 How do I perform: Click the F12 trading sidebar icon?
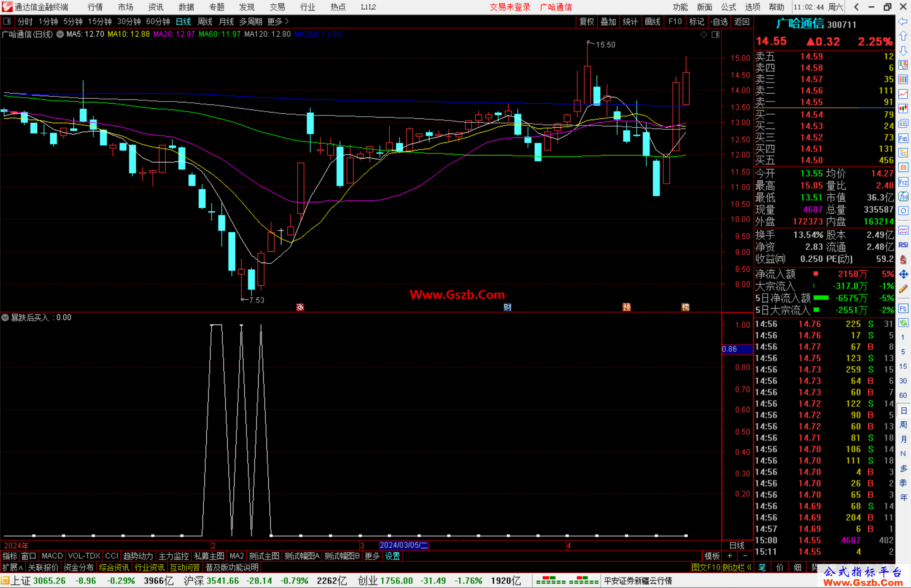903,182
